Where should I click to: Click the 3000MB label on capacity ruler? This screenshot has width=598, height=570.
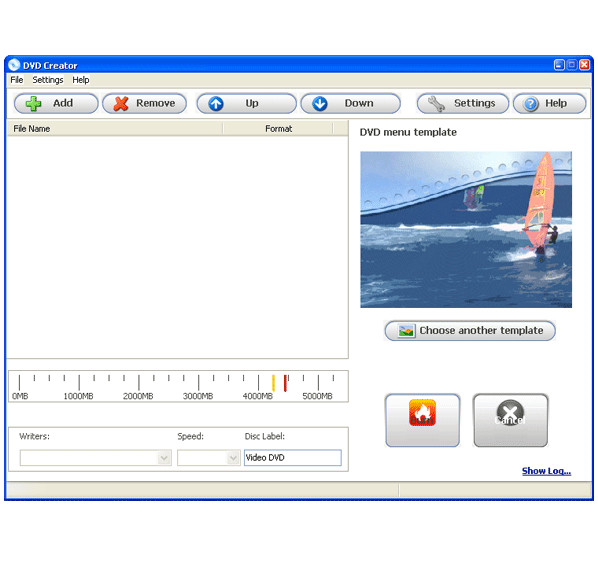(x=198, y=396)
